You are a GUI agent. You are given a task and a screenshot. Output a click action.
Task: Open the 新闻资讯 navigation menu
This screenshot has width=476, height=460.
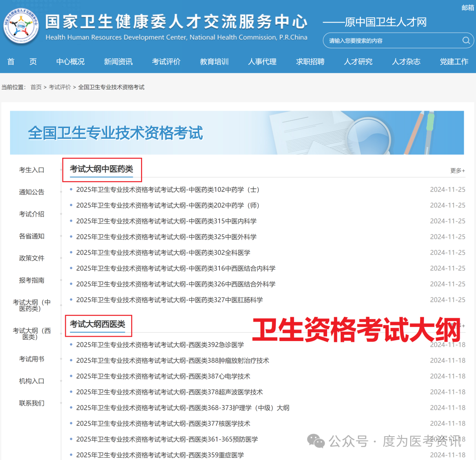tap(118, 62)
